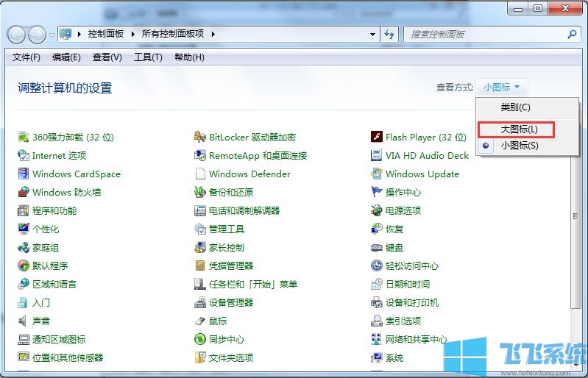This screenshot has height=378, width=588.
Task: Select the 小图标(S) radio option
Action: click(x=519, y=146)
